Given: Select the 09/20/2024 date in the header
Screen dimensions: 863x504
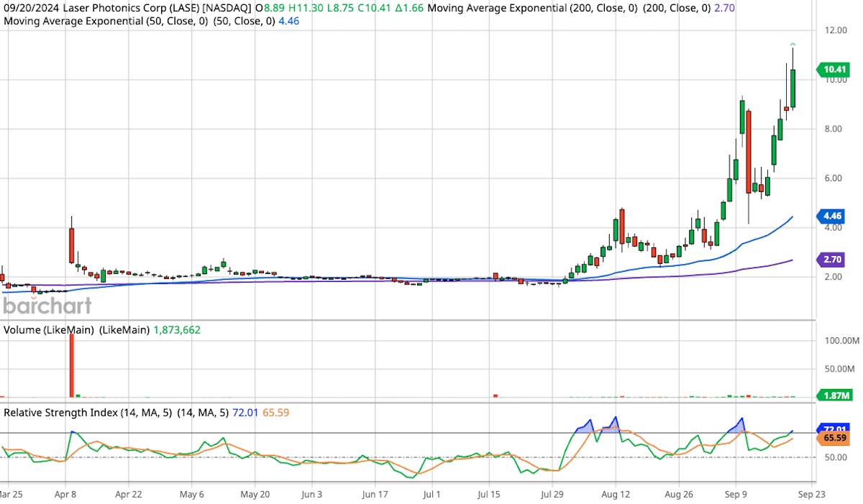Looking at the screenshot, I should [x=30, y=7].
